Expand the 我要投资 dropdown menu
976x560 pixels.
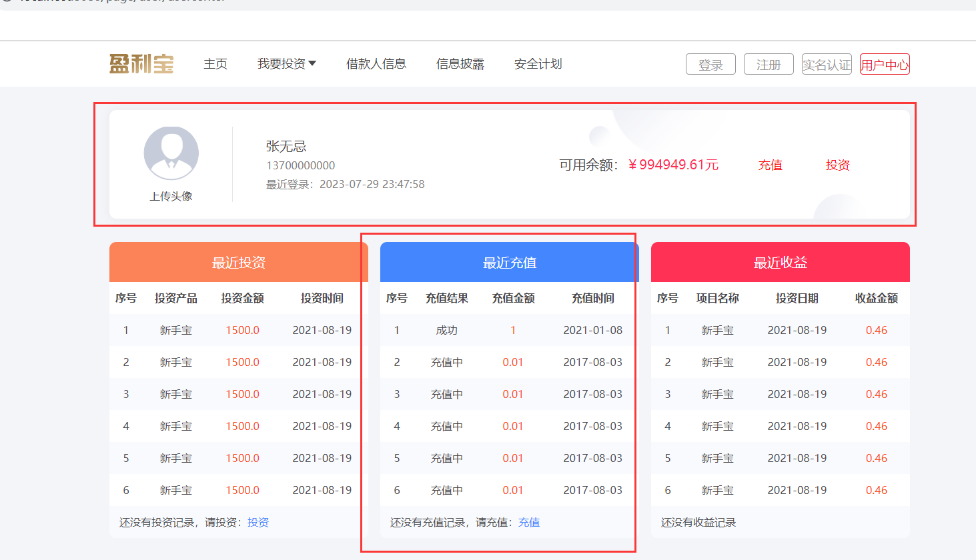coord(287,64)
